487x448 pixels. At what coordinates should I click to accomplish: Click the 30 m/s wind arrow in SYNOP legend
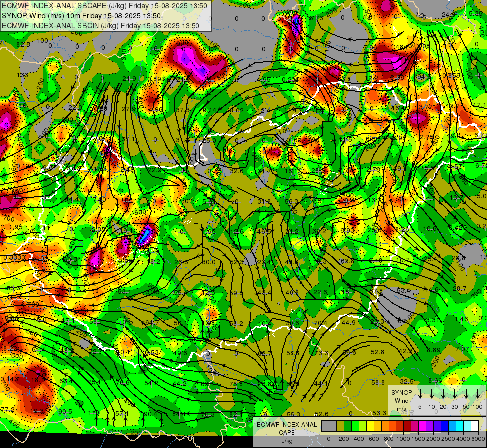[454, 393]
